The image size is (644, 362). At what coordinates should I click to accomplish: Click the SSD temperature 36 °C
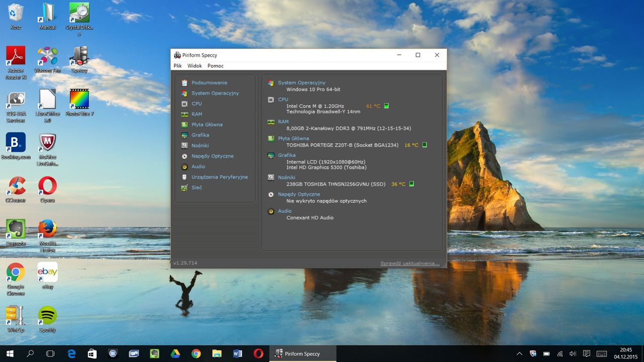[398, 184]
